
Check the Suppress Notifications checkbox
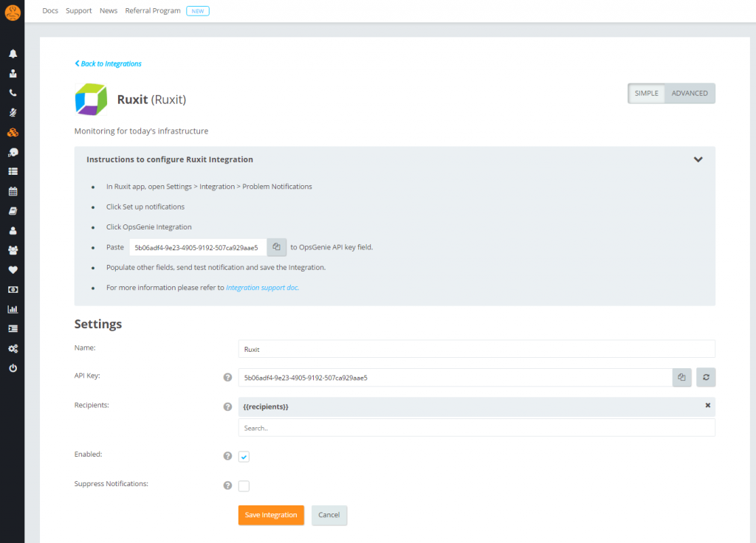[244, 486]
